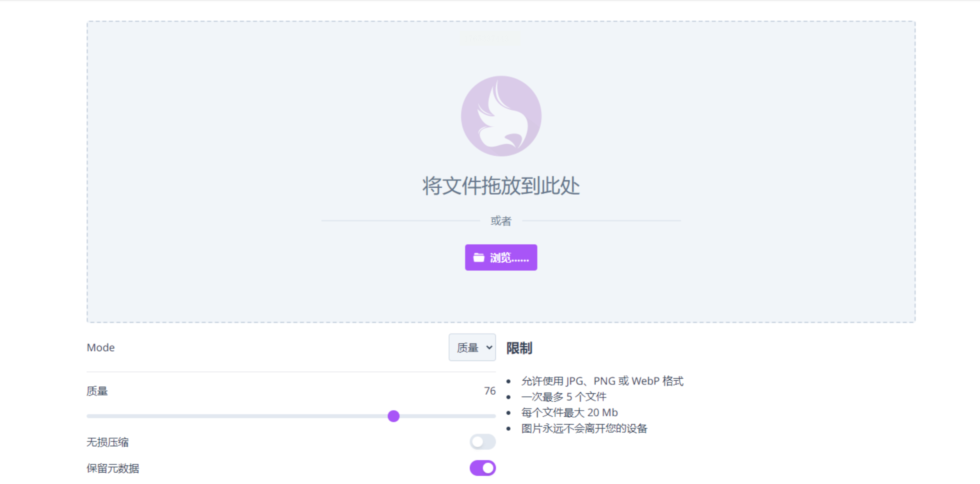Click the JPG、PNG 或 WebP format line
Screen dimensions: 980x484
pos(602,381)
